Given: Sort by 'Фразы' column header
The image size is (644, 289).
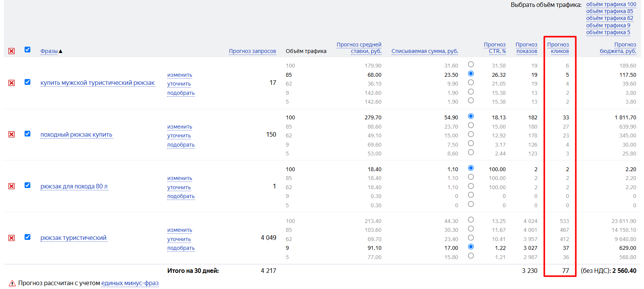Looking at the screenshot, I should click(49, 51).
